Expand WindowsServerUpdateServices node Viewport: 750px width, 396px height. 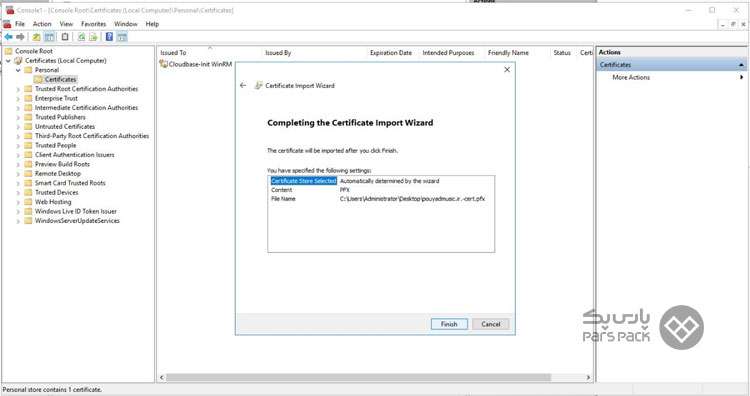(18, 221)
